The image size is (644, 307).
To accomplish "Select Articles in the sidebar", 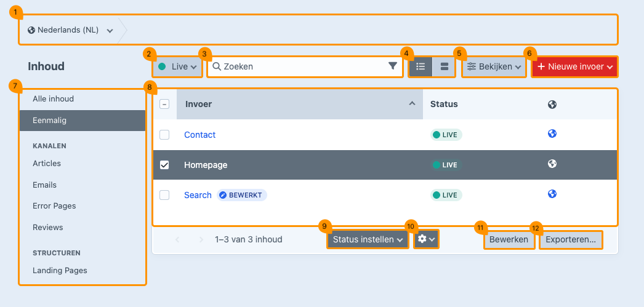I will click(47, 164).
